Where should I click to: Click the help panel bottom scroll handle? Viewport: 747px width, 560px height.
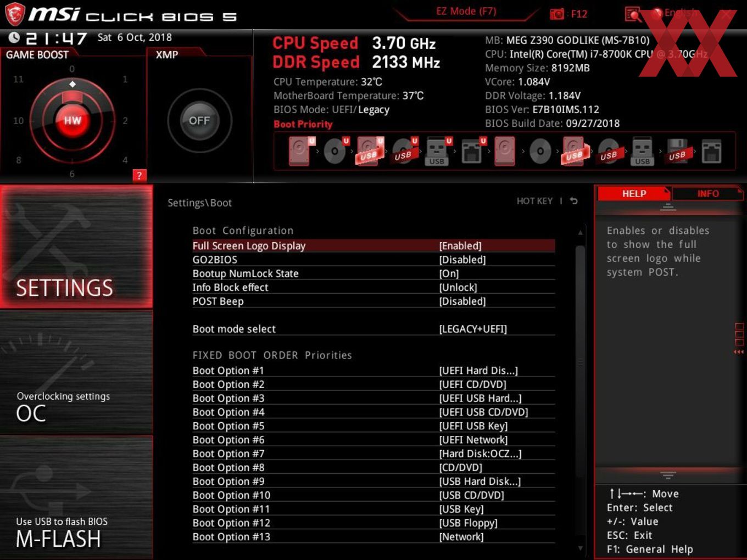tap(668, 475)
